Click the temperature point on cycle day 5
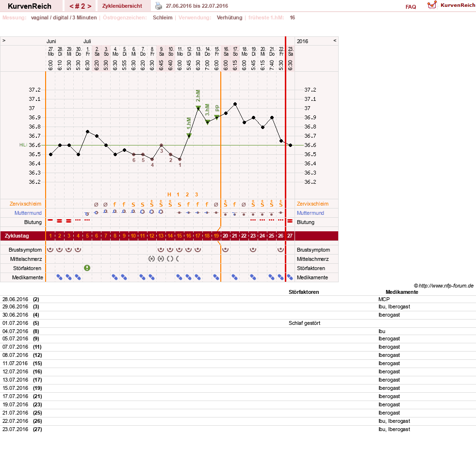The height and width of the screenshot is (466, 476). pyautogui.click(x=87, y=132)
